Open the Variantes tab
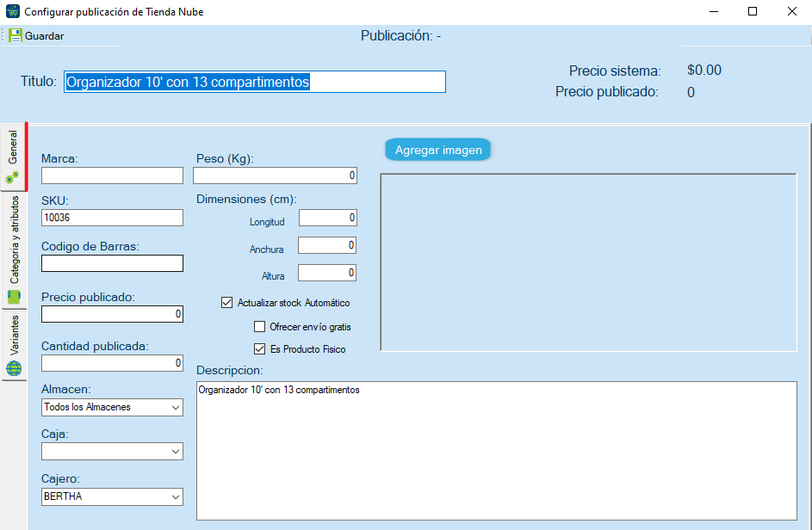The width and height of the screenshot is (812, 530). coord(14,346)
